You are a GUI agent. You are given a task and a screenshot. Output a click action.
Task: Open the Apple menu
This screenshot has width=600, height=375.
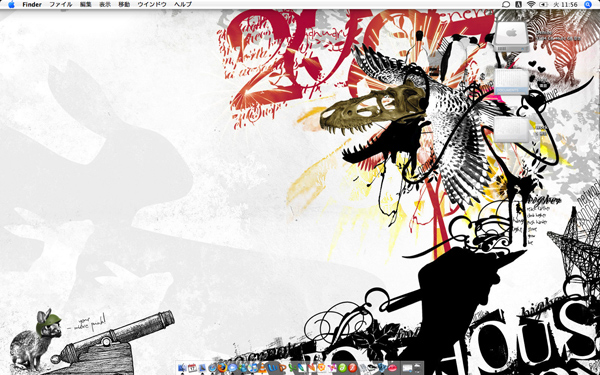click(x=11, y=5)
